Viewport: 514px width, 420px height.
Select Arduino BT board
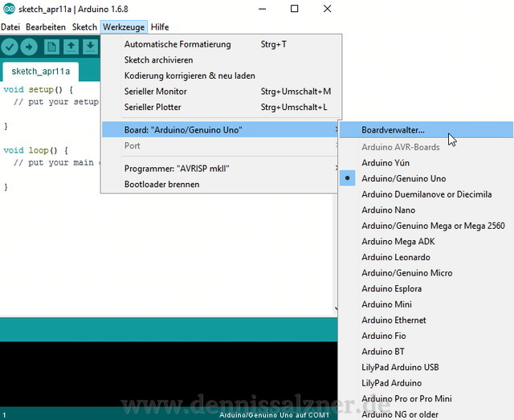tap(426, 352)
